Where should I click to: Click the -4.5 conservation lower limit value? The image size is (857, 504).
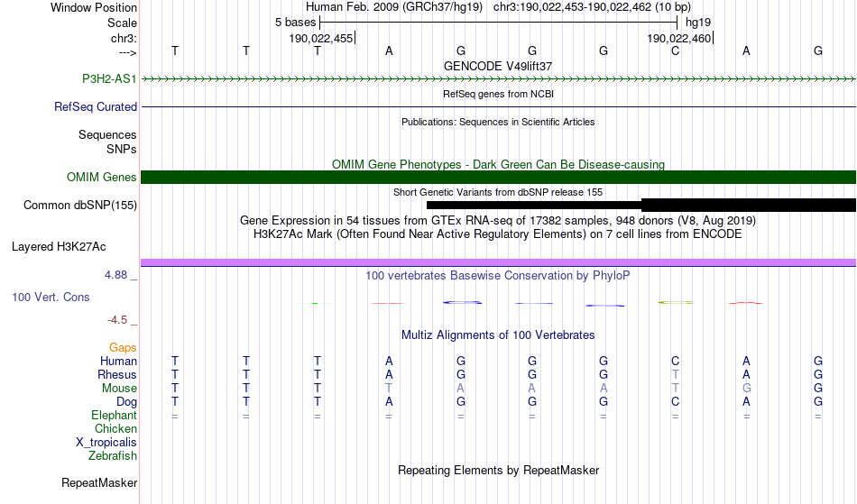[x=117, y=320]
